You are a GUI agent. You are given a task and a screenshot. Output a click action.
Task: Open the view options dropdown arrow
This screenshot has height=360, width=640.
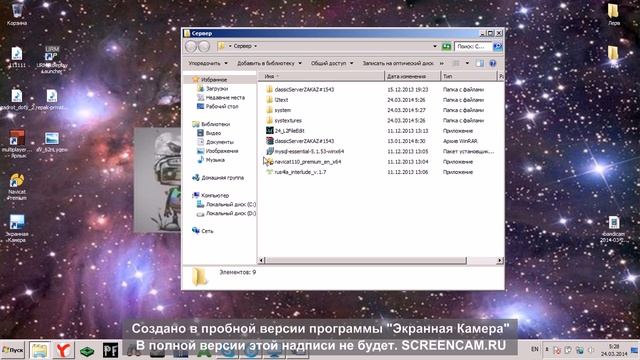[467, 63]
